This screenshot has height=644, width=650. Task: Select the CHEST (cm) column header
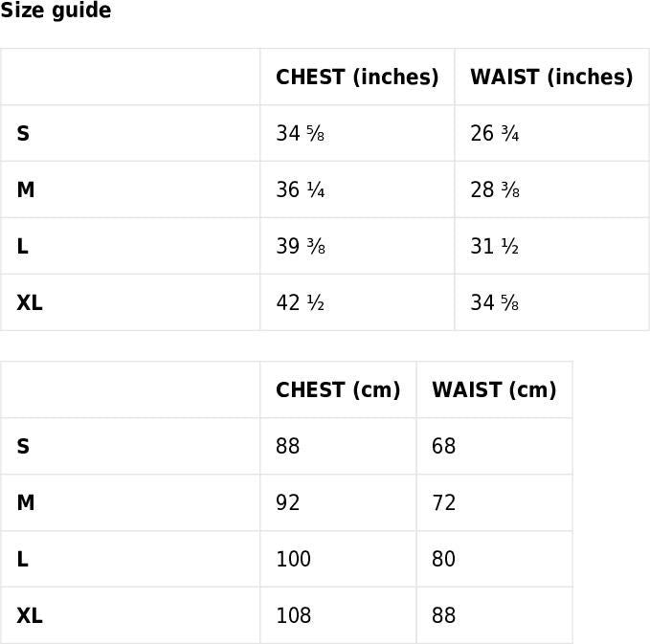click(x=338, y=390)
